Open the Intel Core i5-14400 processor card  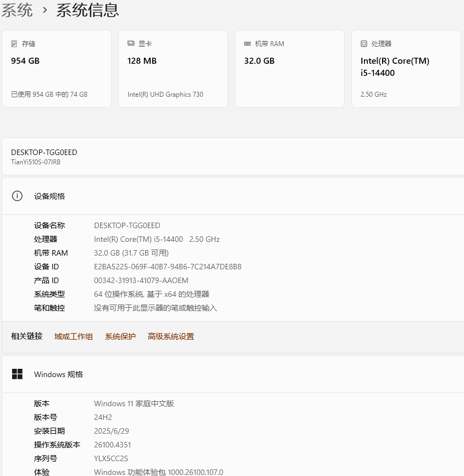pos(406,69)
